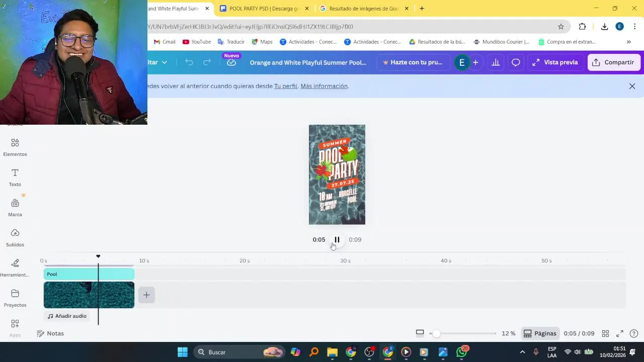
Task: Enter fullscreen with the expand arrows icon
Action: point(620,333)
